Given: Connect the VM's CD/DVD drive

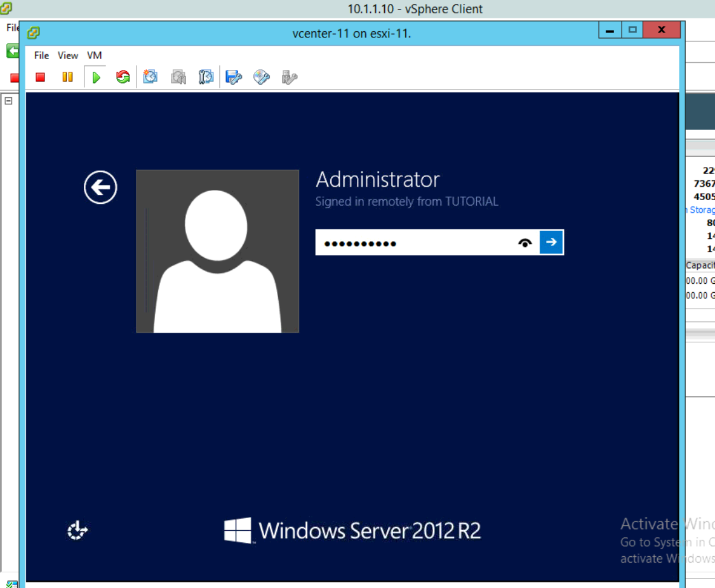Looking at the screenshot, I should tap(261, 77).
